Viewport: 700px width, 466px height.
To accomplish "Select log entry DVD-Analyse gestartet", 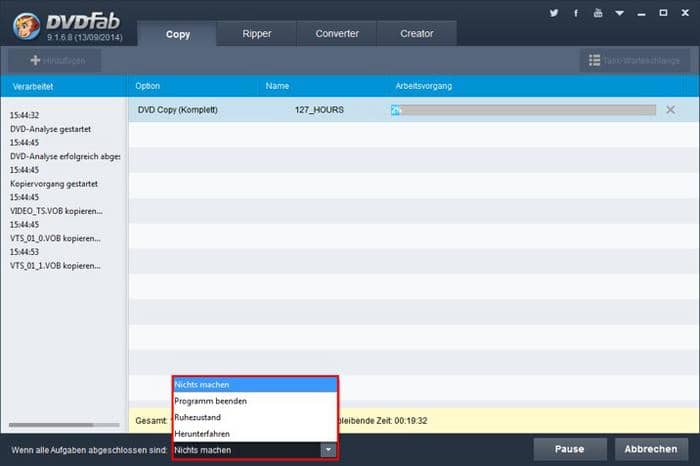I will [50, 129].
